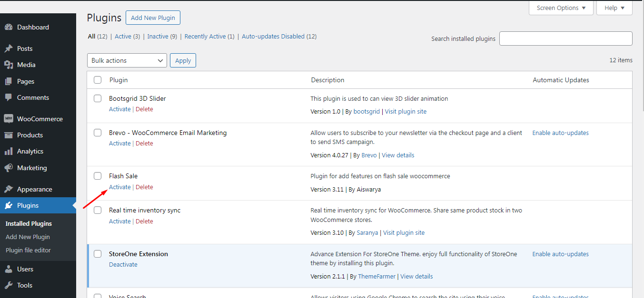Enable auto-updates for Brevo plugin

pyautogui.click(x=560, y=133)
